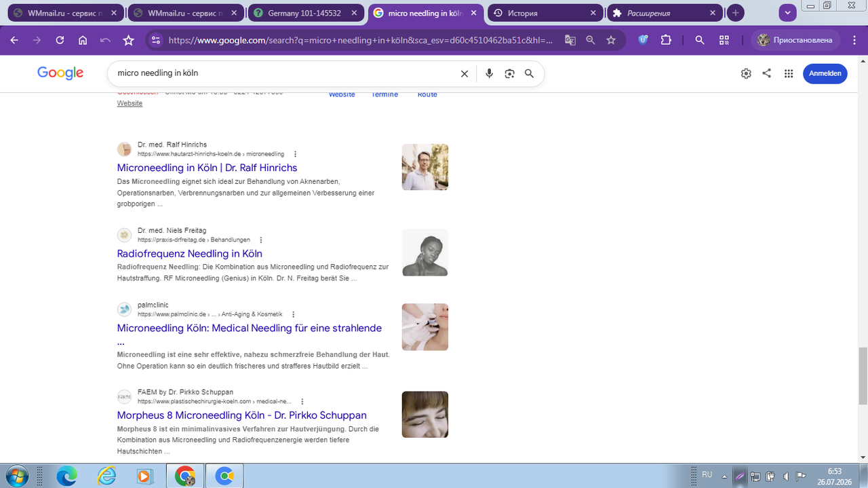Click the Radiofrequenz Needling result thumbnail
Image resolution: width=868 pixels, height=488 pixels.
(x=425, y=252)
